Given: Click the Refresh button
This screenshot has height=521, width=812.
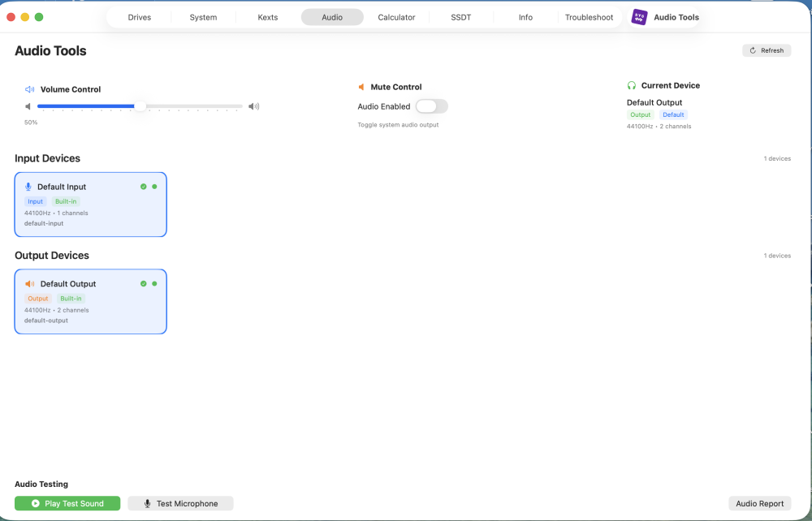Looking at the screenshot, I should [x=767, y=50].
